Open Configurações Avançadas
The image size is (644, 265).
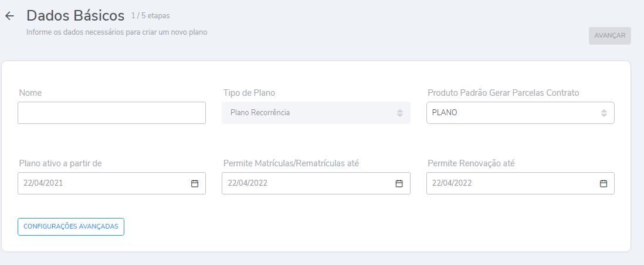71,227
